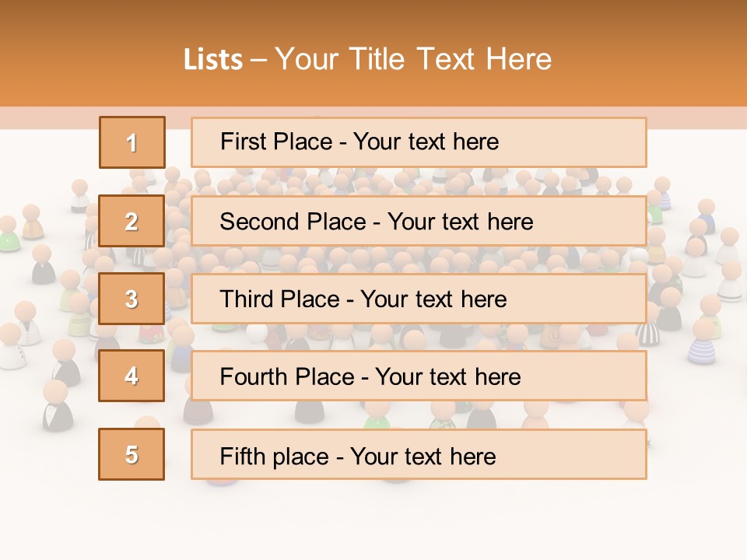This screenshot has height=560, width=747.
Task: Click the number 3 box
Action: coord(132,299)
